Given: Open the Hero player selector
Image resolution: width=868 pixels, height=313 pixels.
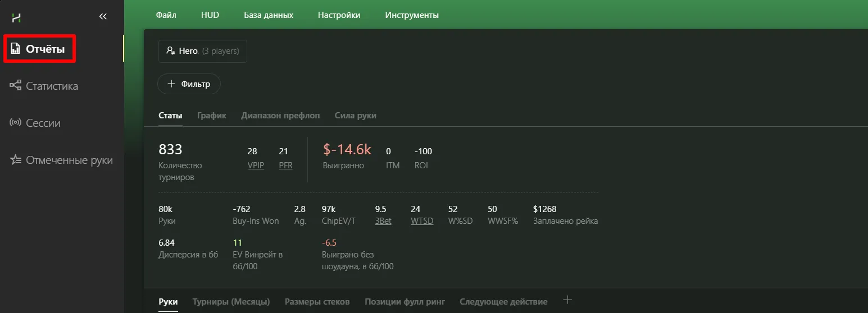Looking at the screenshot, I should [x=203, y=51].
